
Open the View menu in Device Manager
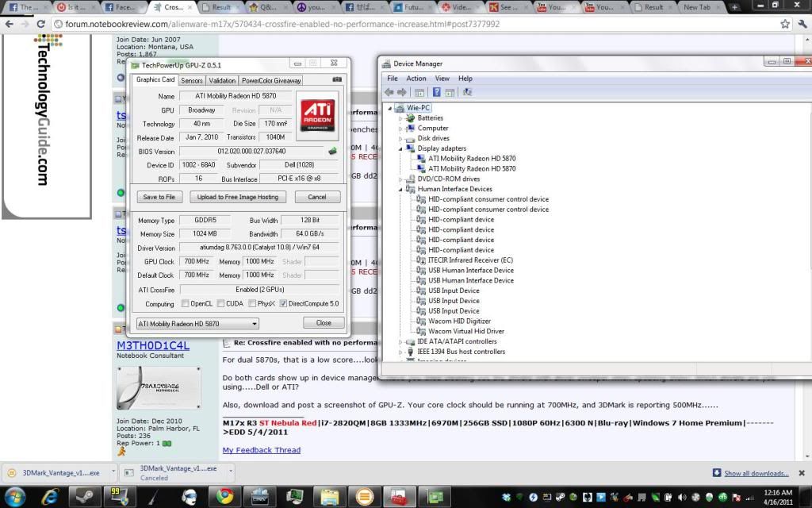click(442, 79)
